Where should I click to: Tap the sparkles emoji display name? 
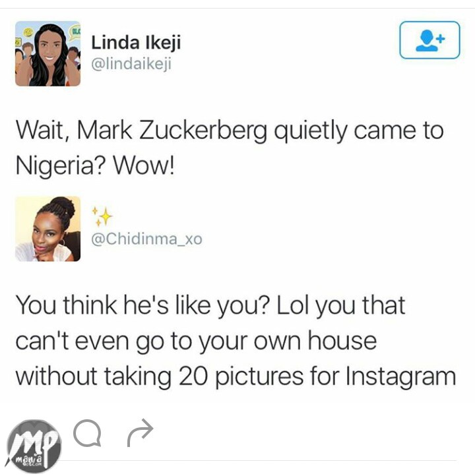(x=102, y=216)
